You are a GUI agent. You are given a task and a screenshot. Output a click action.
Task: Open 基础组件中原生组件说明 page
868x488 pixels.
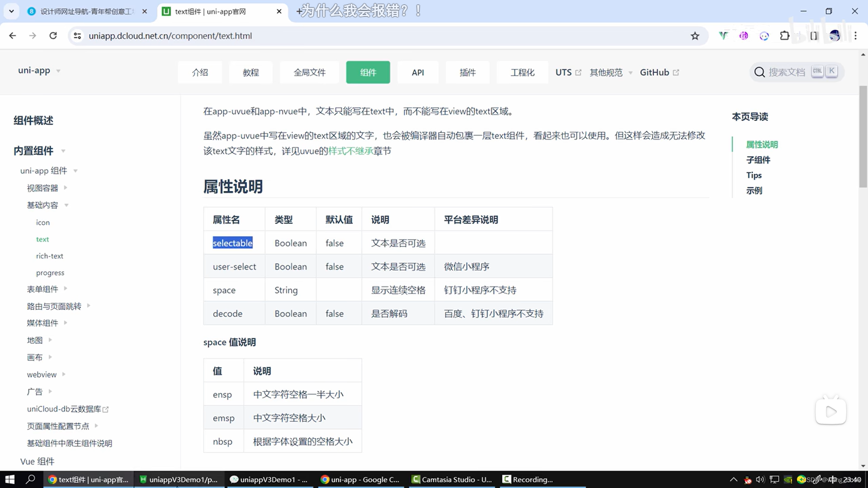[x=70, y=443]
